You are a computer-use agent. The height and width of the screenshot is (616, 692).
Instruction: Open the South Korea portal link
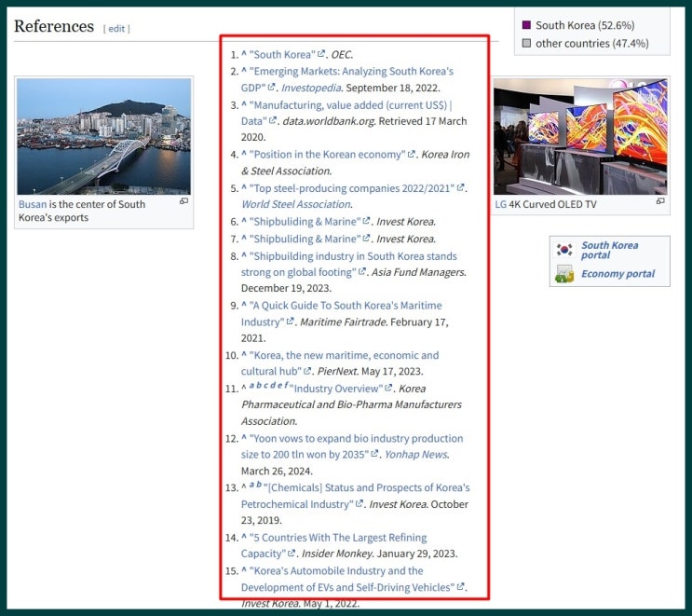(x=609, y=250)
